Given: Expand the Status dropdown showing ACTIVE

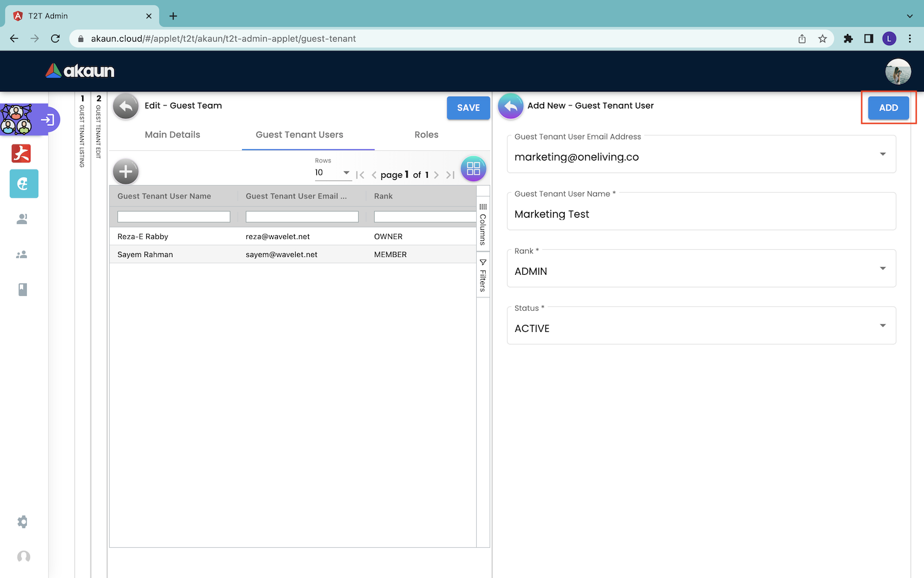Looking at the screenshot, I should click(882, 326).
